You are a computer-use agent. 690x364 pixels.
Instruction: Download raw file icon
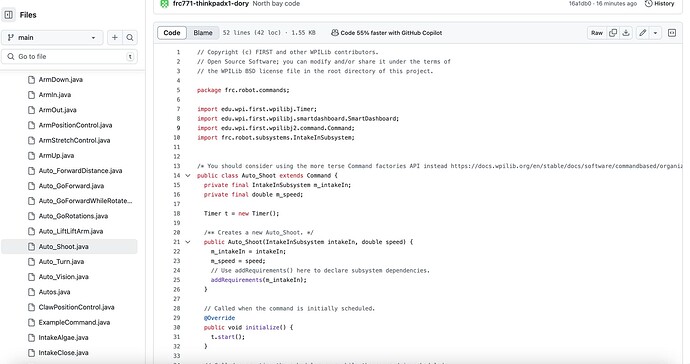click(x=626, y=33)
